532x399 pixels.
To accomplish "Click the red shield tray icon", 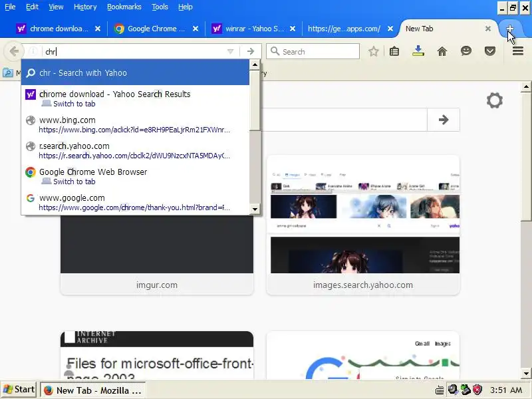I will (477, 390).
